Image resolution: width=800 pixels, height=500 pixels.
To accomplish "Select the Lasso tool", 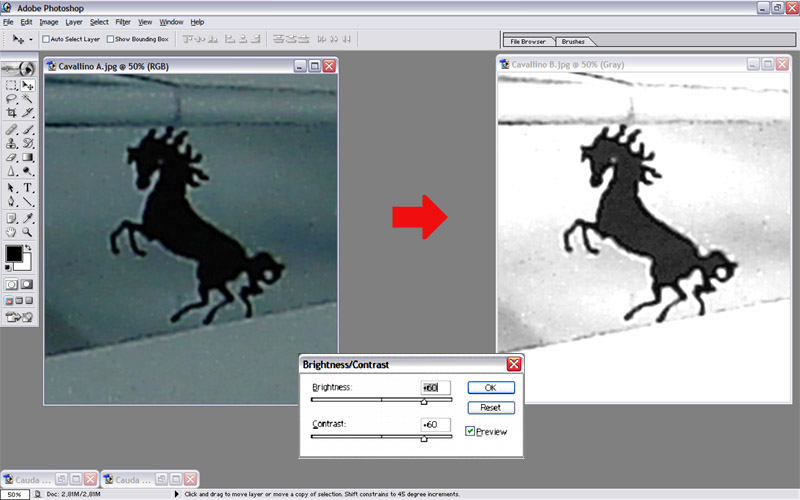I will click(11, 99).
